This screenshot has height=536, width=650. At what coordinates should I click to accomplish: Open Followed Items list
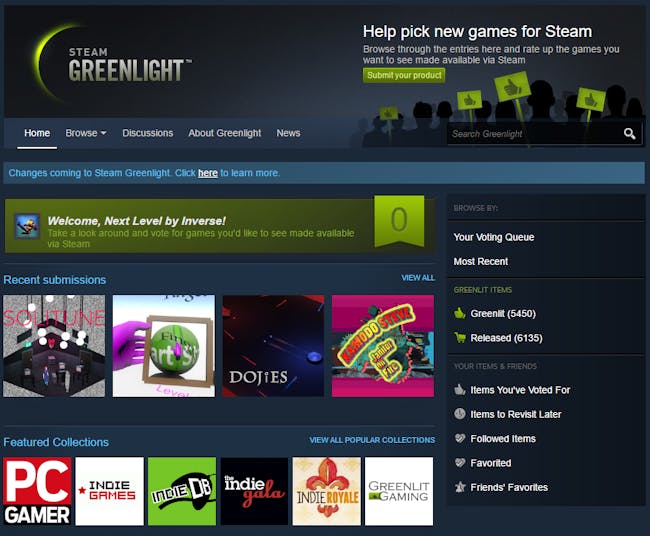click(x=503, y=439)
